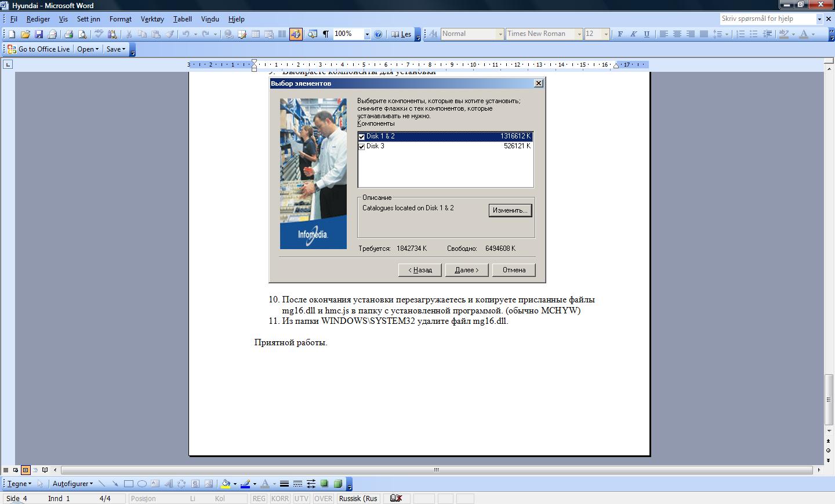Click the Open folder icon in toolbar
The height and width of the screenshot is (504, 835).
coord(25,34)
